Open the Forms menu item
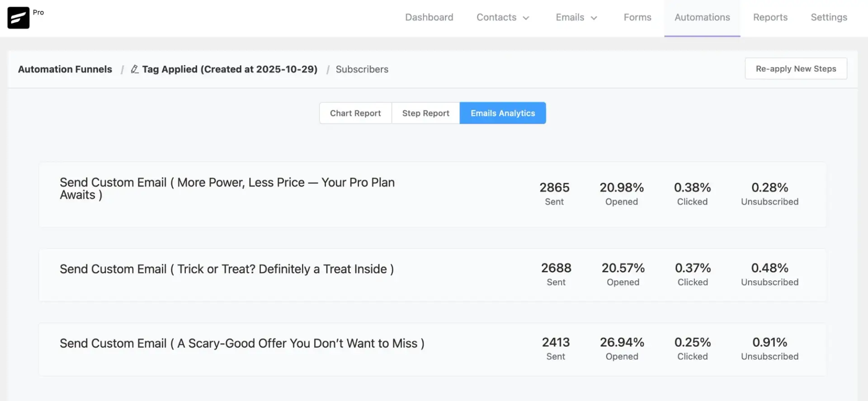This screenshot has height=401, width=868. click(637, 17)
